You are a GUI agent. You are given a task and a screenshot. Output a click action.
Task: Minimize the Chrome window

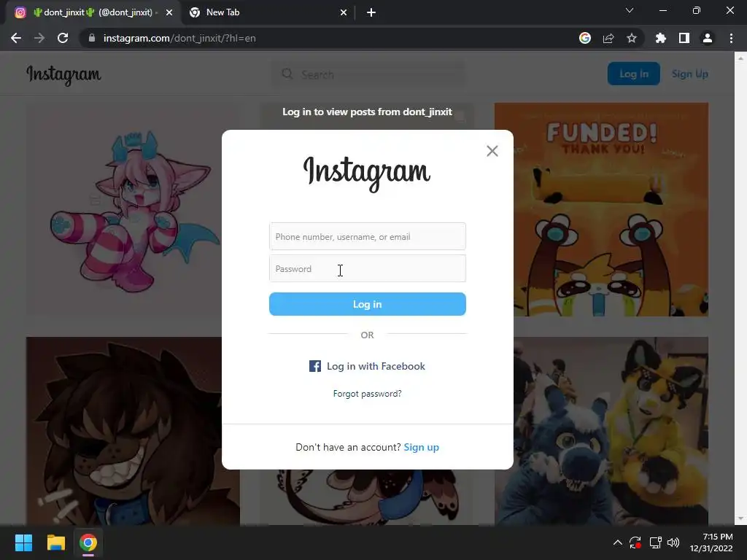point(662,10)
